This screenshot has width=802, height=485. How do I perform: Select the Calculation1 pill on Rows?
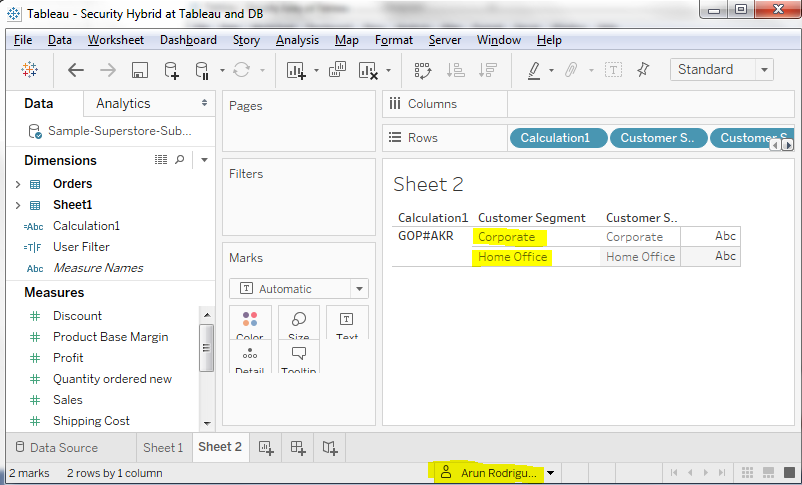559,138
